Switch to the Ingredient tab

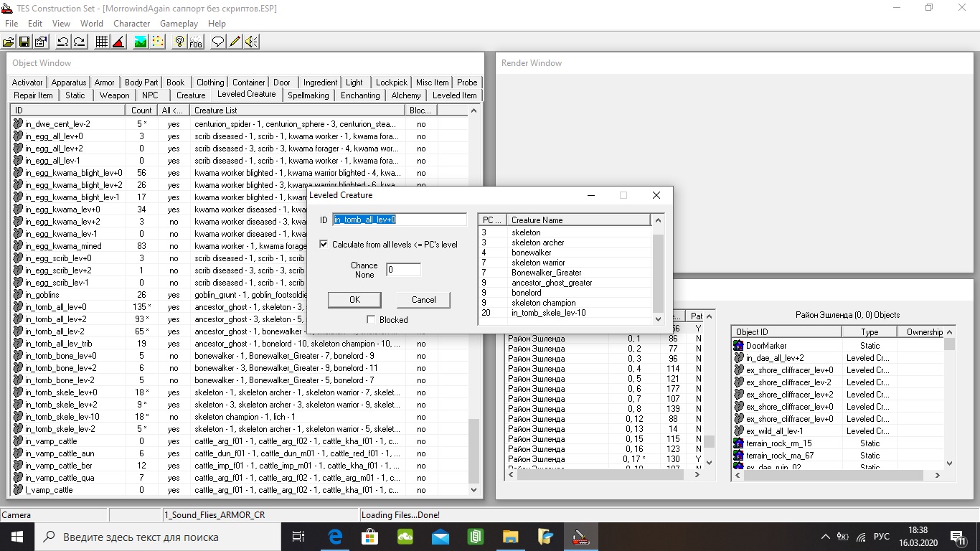tap(320, 83)
